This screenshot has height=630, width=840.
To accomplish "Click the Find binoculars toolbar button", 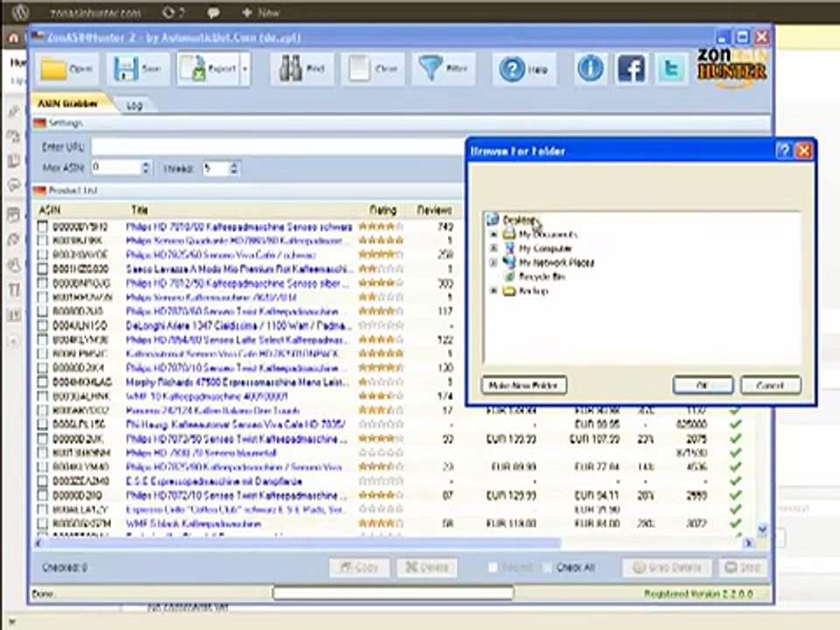I will 302,68.
